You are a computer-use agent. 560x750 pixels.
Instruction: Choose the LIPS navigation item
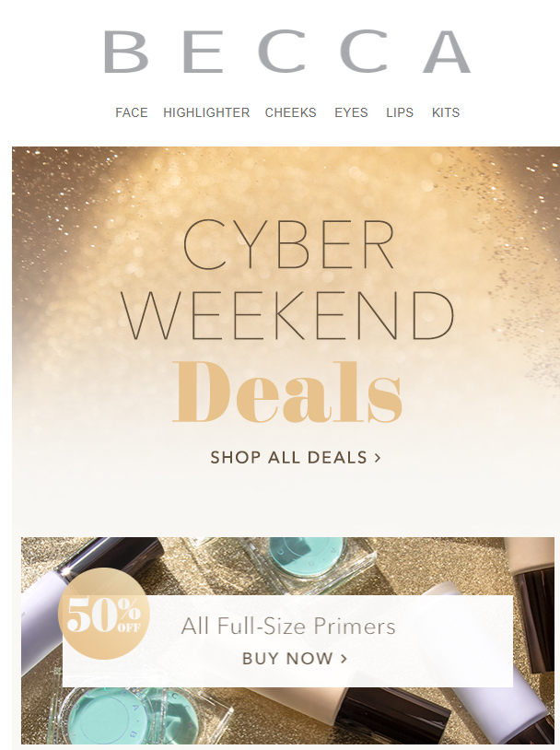click(x=400, y=112)
